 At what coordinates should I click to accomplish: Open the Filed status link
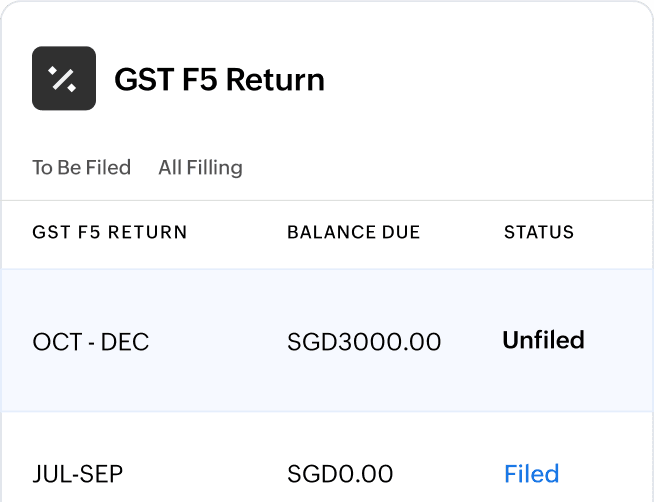[531, 473]
